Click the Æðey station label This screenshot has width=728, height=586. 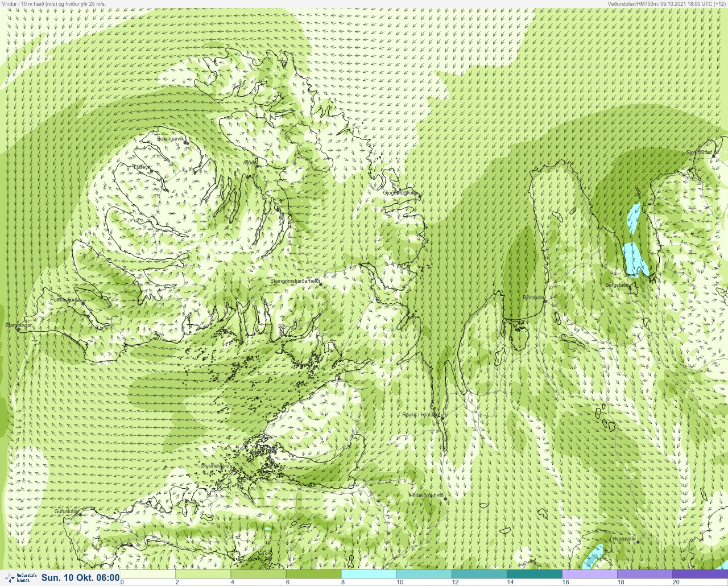[250, 163]
